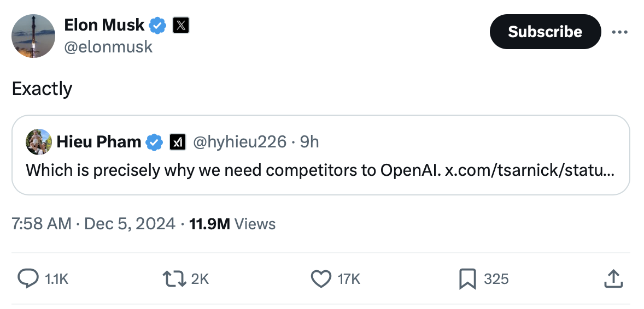
Task: Click the repost arrows icon
Action: click(x=174, y=279)
